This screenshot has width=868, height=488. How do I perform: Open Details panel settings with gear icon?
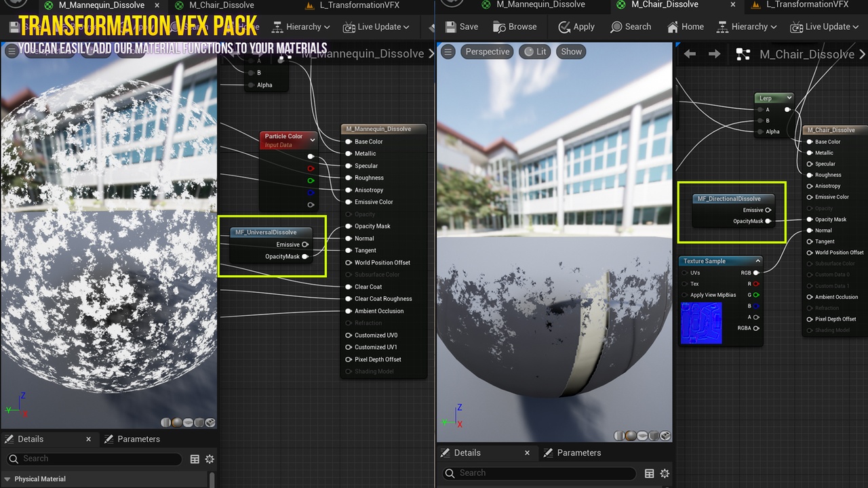pyautogui.click(x=665, y=473)
